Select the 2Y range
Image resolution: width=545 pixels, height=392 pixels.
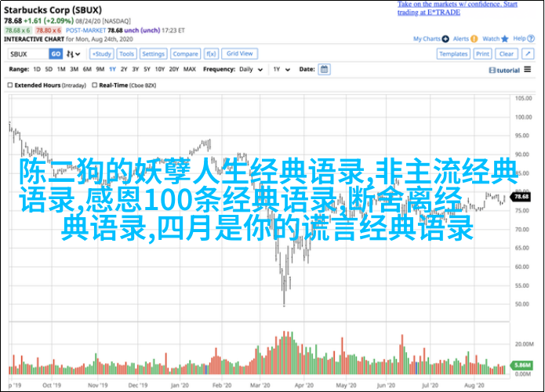click(x=124, y=70)
